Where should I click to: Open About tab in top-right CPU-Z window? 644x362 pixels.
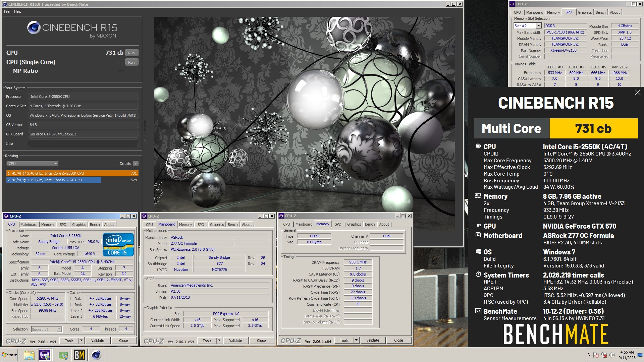[x=615, y=12]
